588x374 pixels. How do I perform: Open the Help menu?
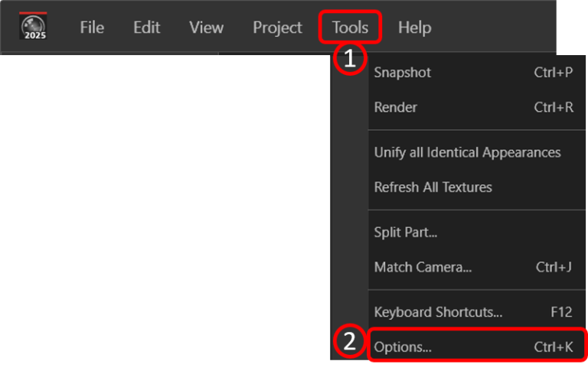[x=415, y=28]
